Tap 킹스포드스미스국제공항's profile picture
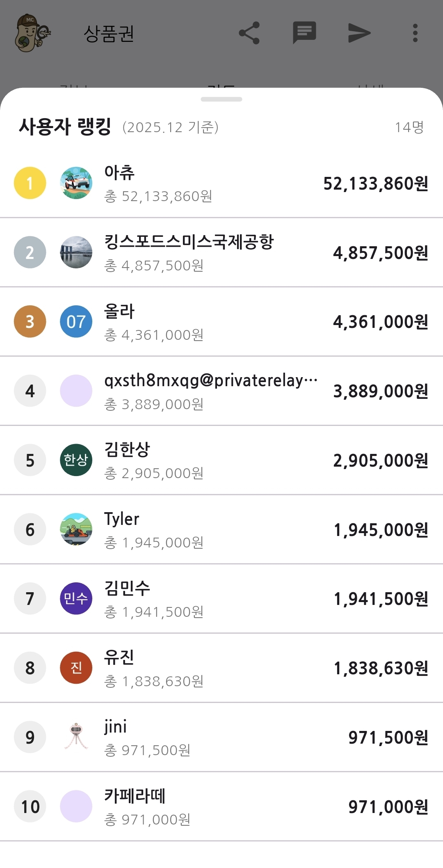443x868 pixels. coord(76,252)
